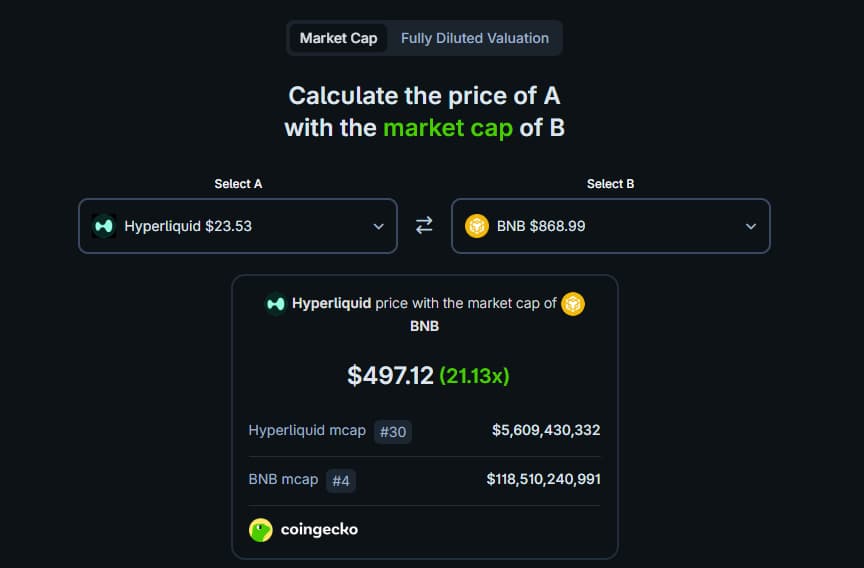Screen dimensions: 864x568
Task: Expand Select B dropdown chevron
Action: click(x=751, y=227)
